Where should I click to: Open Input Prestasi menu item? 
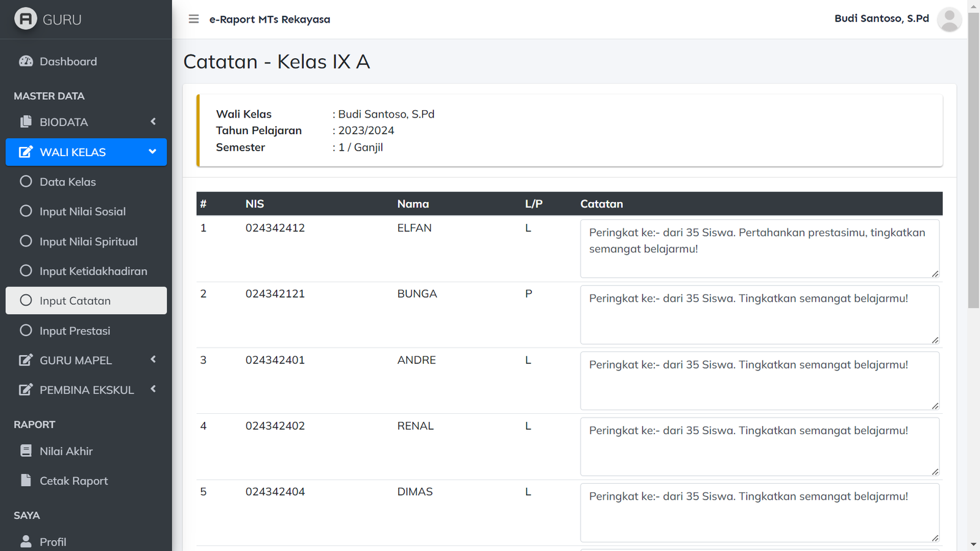point(75,331)
